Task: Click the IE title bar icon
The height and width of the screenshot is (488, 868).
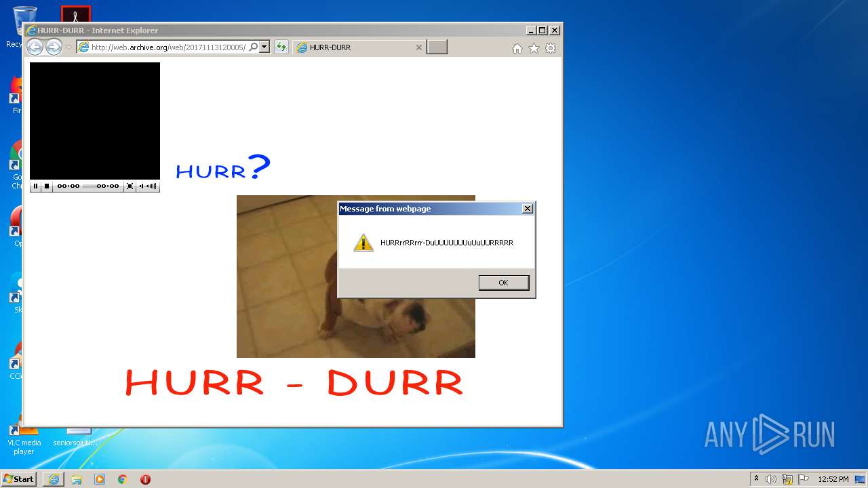Action: [x=31, y=30]
